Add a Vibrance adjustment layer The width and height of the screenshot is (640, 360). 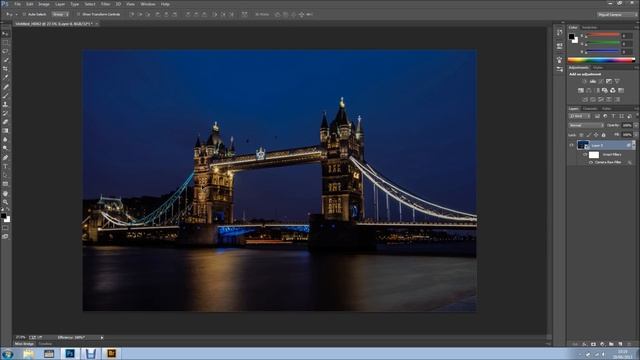tap(617, 82)
